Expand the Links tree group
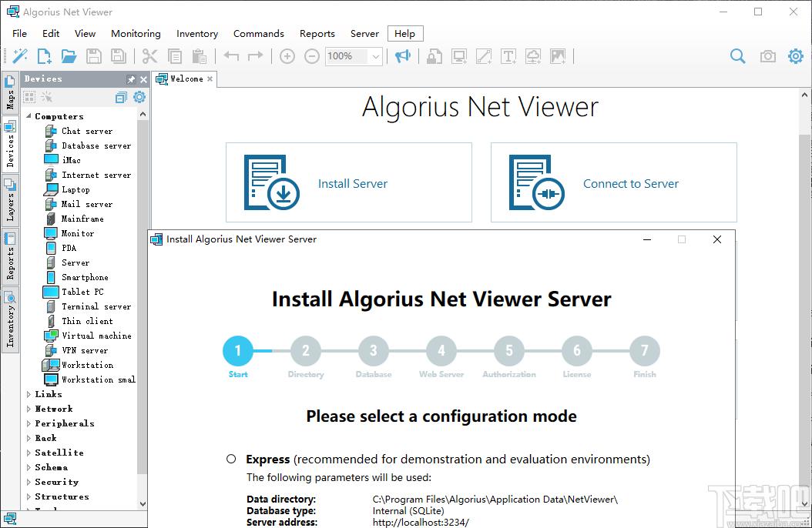 click(x=29, y=394)
